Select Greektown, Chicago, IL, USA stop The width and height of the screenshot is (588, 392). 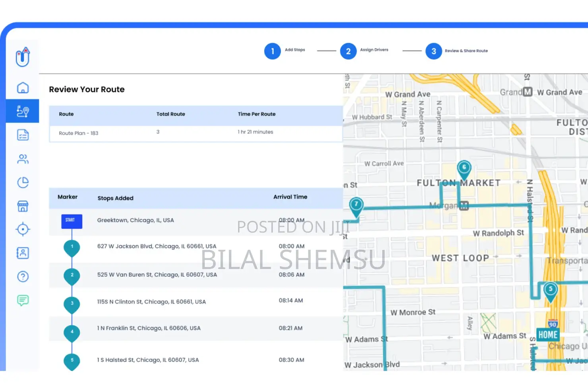(x=135, y=220)
